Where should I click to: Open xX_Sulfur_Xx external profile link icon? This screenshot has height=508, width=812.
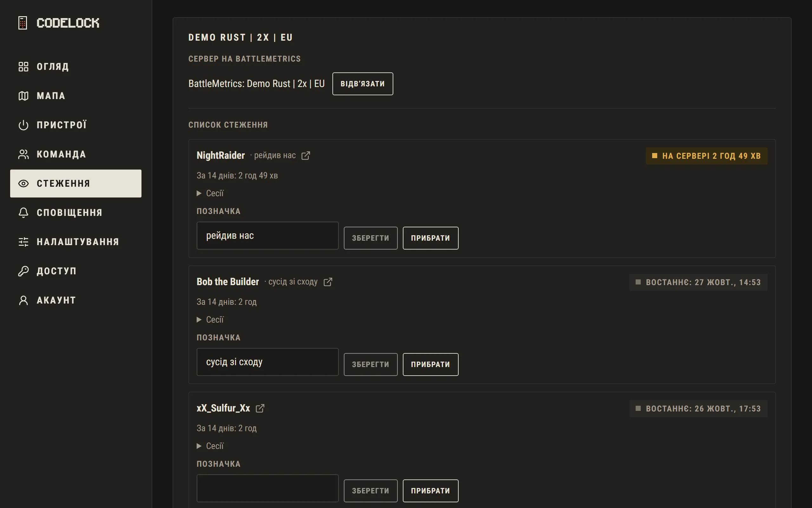click(260, 408)
